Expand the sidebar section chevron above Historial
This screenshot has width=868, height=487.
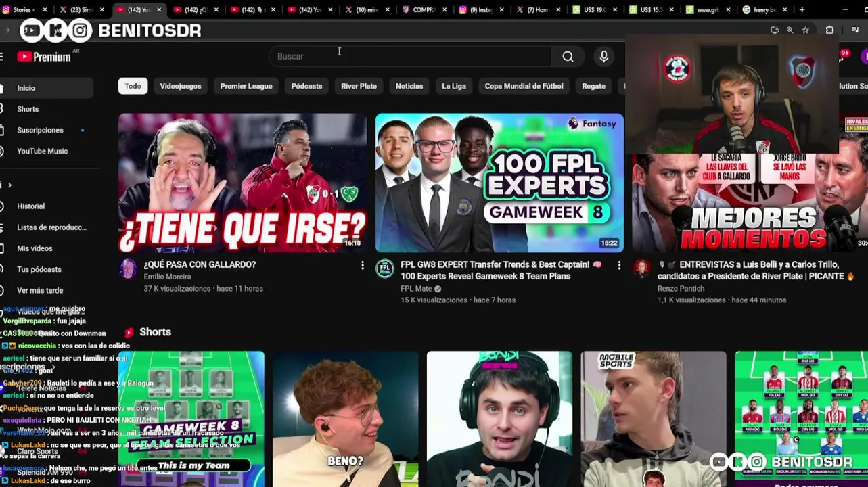point(9,185)
